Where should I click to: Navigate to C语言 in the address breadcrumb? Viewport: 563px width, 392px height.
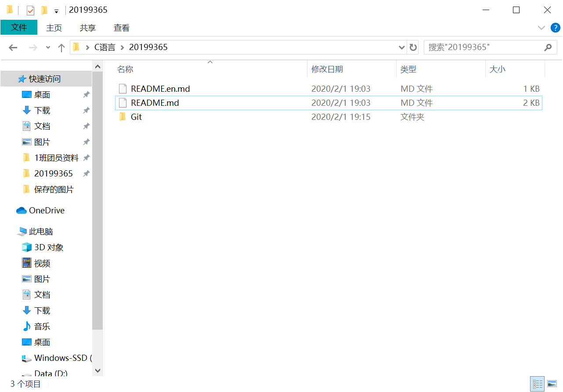click(105, 47)
